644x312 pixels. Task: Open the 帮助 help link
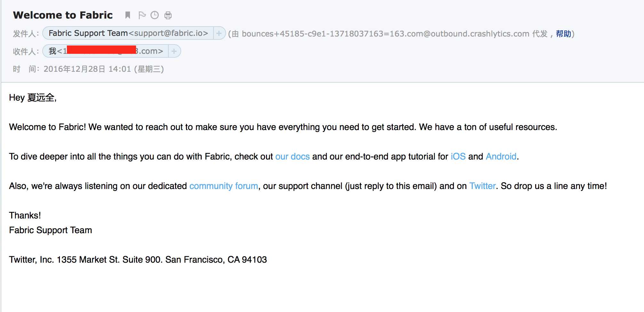click(x=563, y=34)
